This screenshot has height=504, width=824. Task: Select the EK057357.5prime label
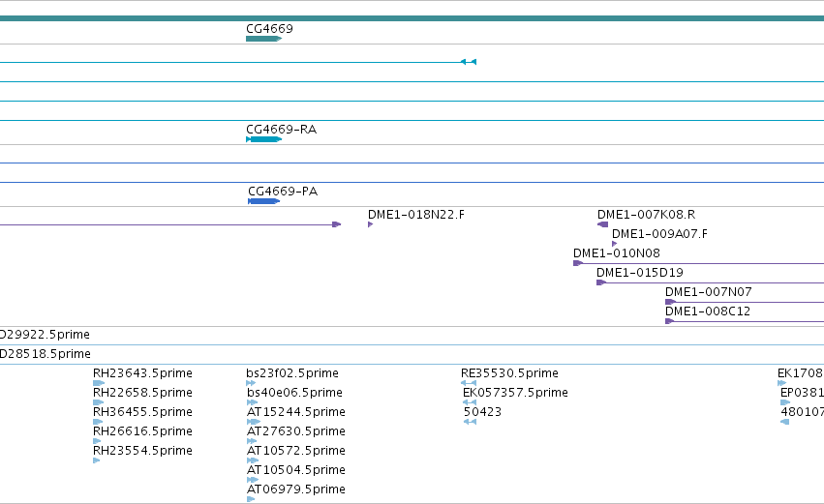pyautogui.click(x=515, y=392)
